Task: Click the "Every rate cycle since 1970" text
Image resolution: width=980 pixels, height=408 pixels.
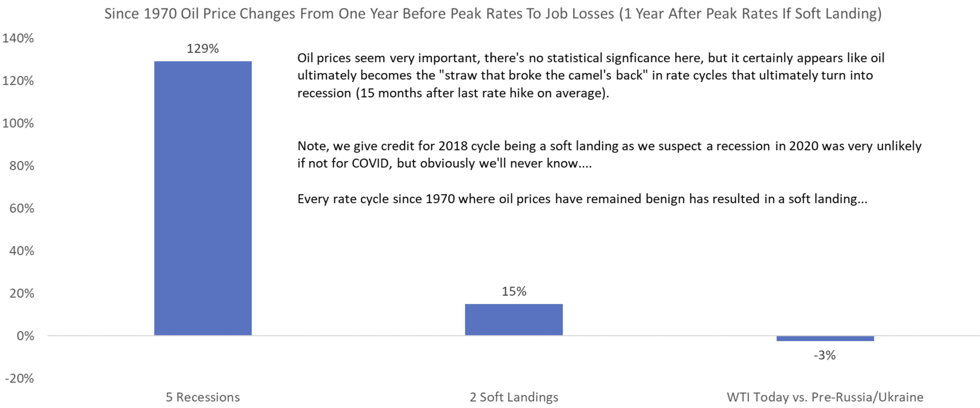Action: coord(582,199)
